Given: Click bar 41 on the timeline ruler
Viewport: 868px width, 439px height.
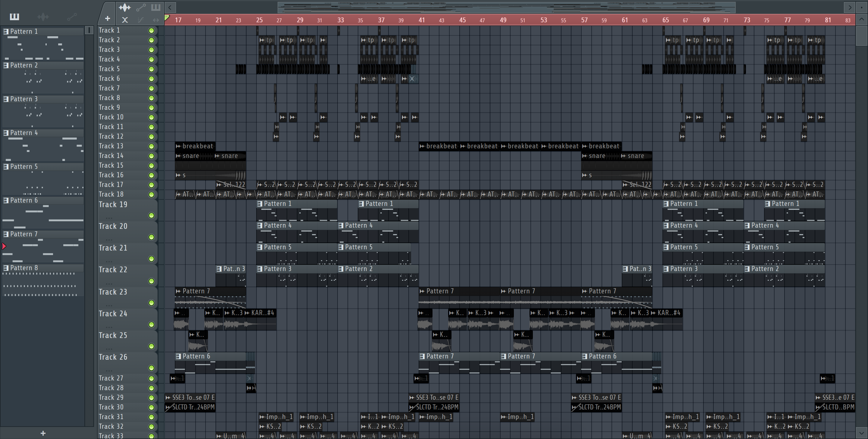Looking at the screenshot, I should [x=422, y=20].
